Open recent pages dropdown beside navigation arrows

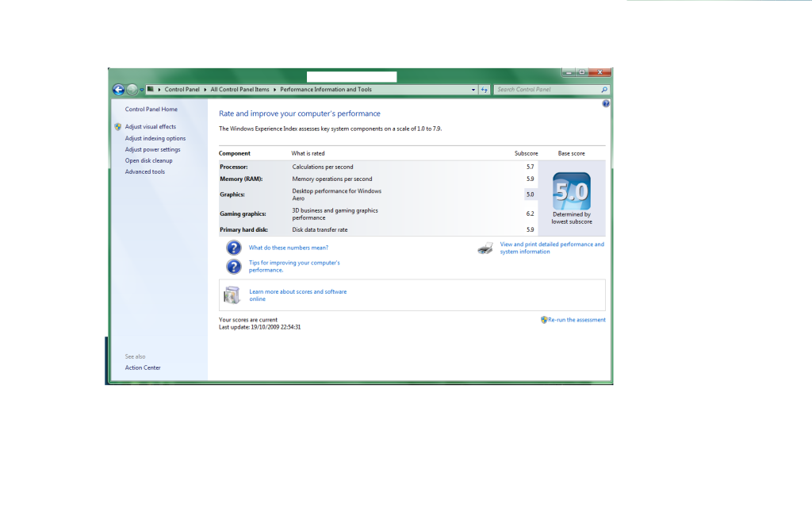click(x=141, y=90)
